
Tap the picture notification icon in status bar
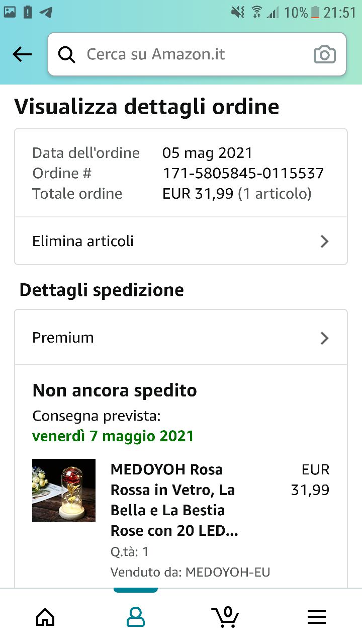[x=10, y=12]
